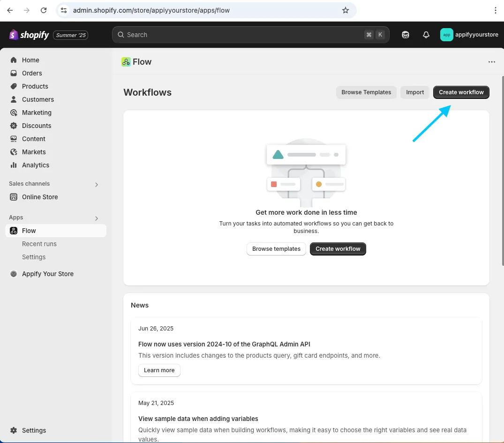
Task: Open the Home icon in sidebar
Action: click(x=14, y=60)
